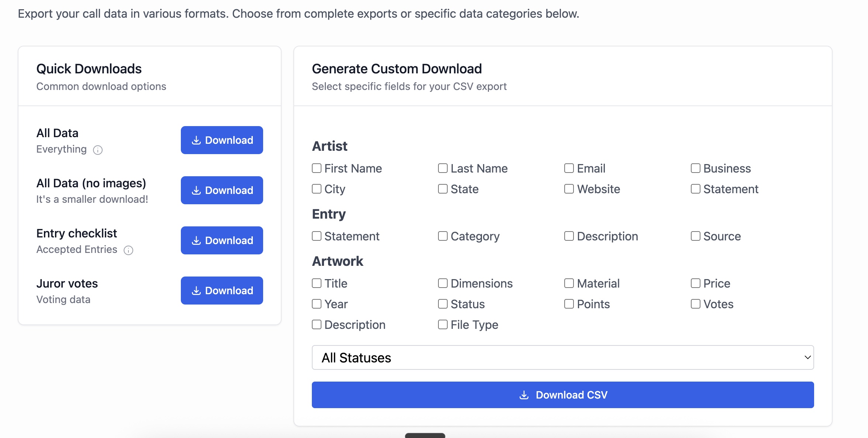Check the Dimensions checkbox
Screen dimensions: 868x438
pos(443,284)
